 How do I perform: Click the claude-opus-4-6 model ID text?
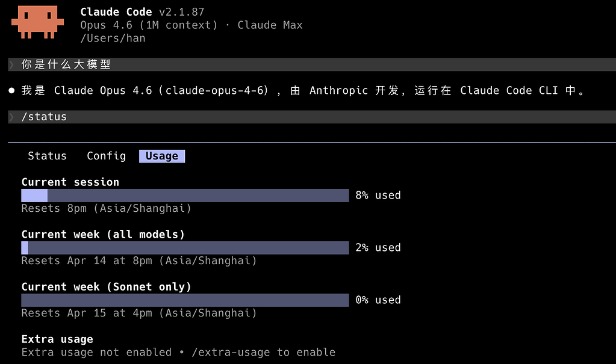coord(214,91)
